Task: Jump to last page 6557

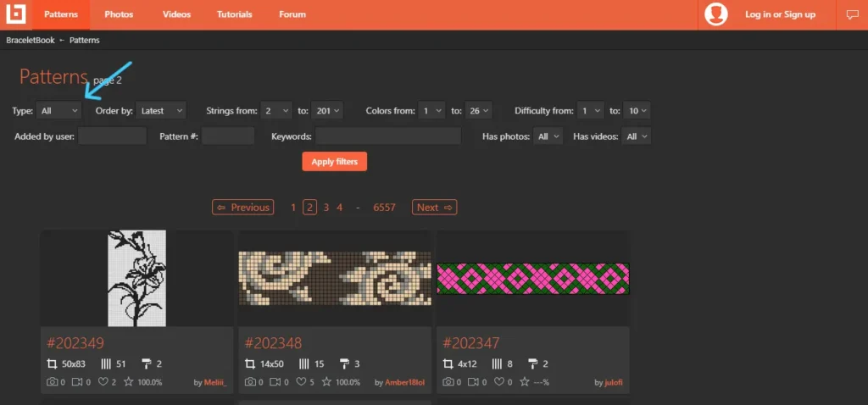Action: (x=384, y=208)
